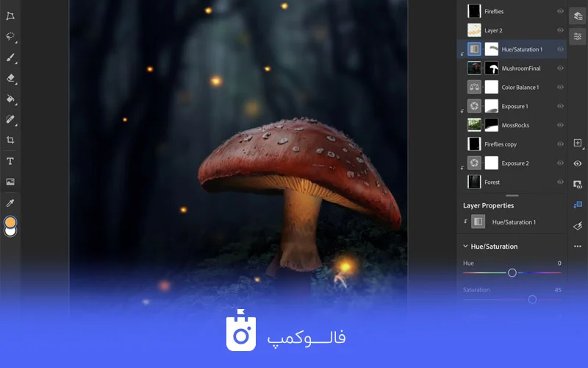
Task: Click the "Exposure 2" layer name
Action: coord(515,163)
